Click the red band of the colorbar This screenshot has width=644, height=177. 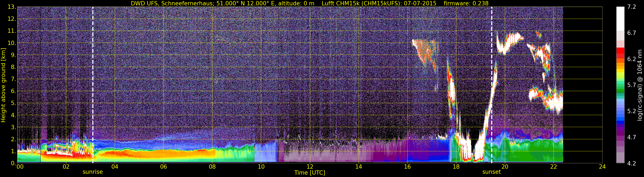[620, 53]
